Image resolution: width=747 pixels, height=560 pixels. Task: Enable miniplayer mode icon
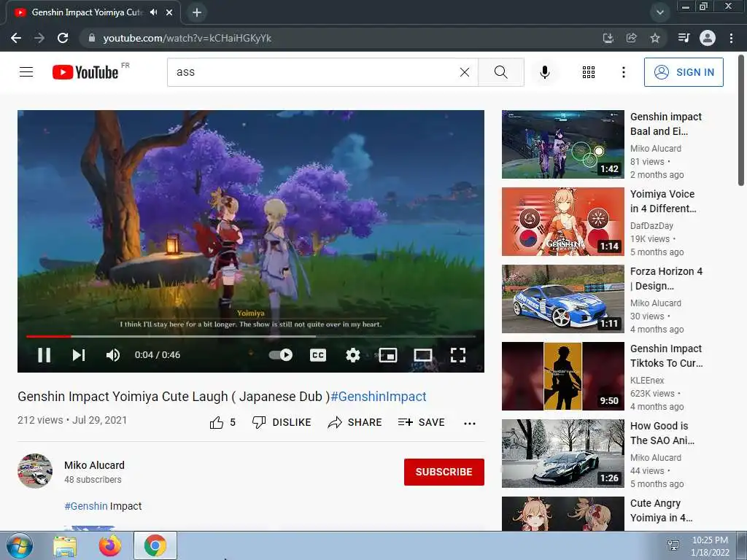click(x=388, y=355)
